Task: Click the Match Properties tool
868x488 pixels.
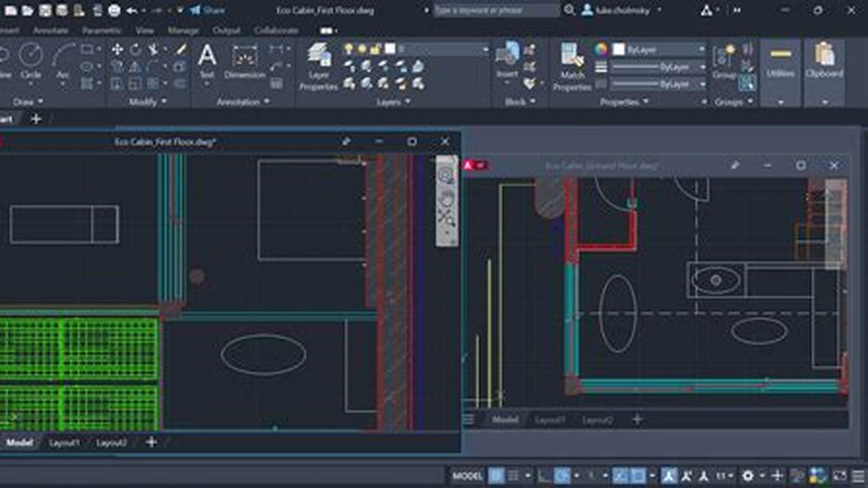Action: point(570,66)
